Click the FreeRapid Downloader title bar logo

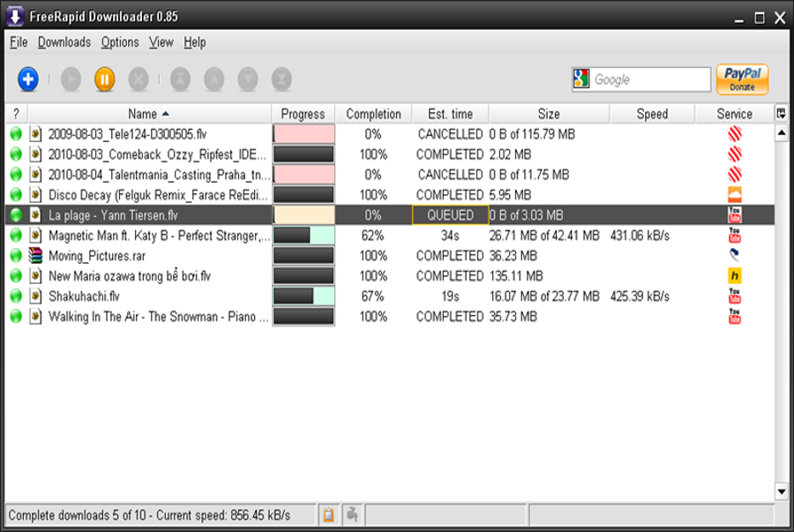[x=15, y=16]
